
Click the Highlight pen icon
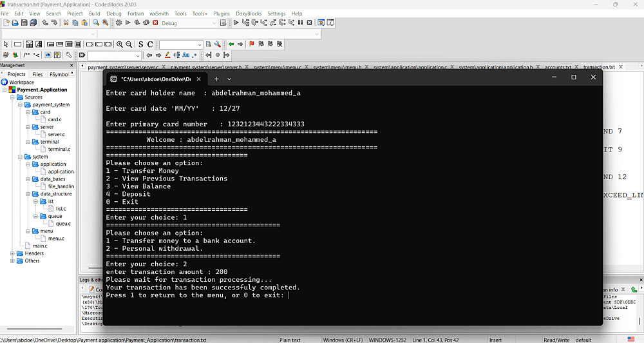tap(167, 55)
